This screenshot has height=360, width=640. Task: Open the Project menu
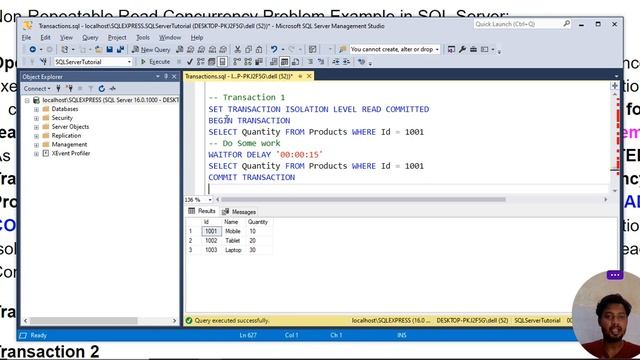click(117, 37)
